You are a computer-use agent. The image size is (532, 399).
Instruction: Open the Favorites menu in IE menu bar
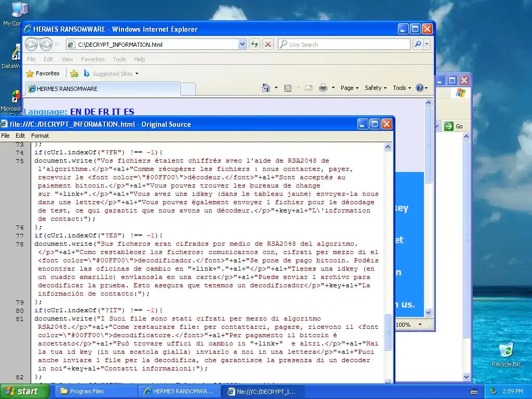92,59
